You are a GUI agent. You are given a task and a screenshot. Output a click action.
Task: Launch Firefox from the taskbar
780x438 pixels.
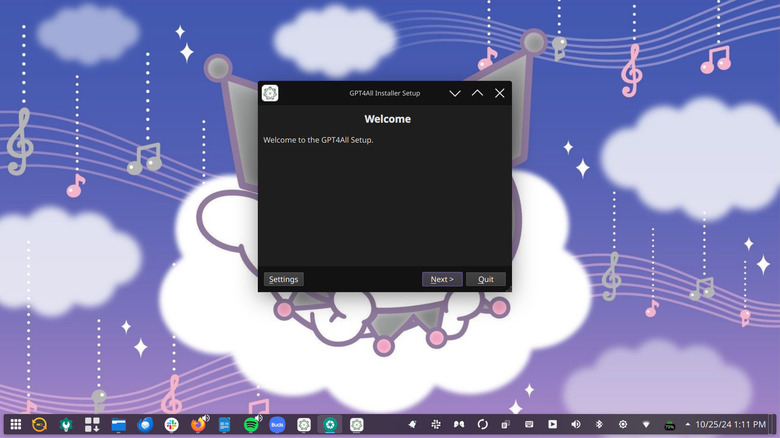pyautogui.click(x=199, y=425)
